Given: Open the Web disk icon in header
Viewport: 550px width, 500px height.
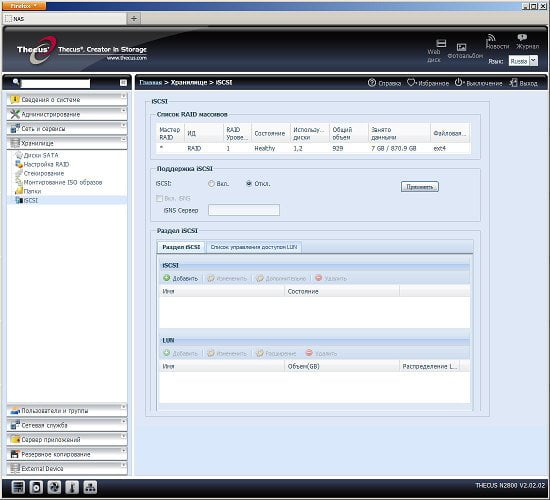Looking at the screenshot, I should 441,44.
